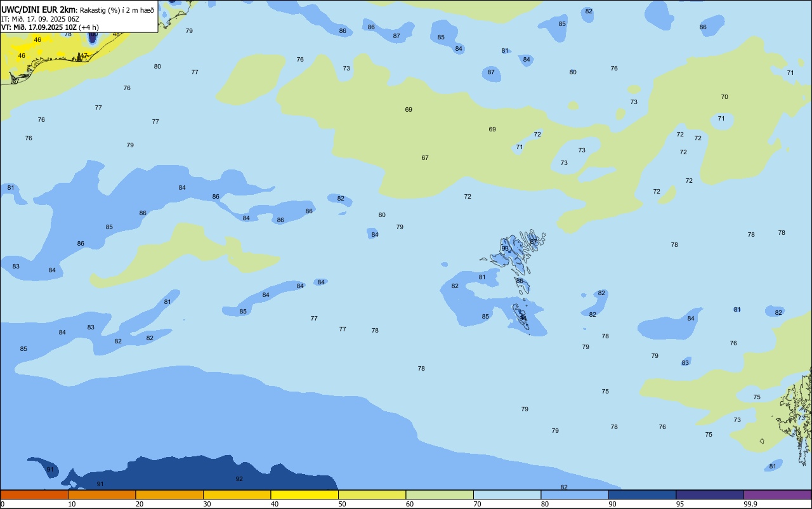
Task: Click the legend tick label 40
Action: click(x=275, y=504)
